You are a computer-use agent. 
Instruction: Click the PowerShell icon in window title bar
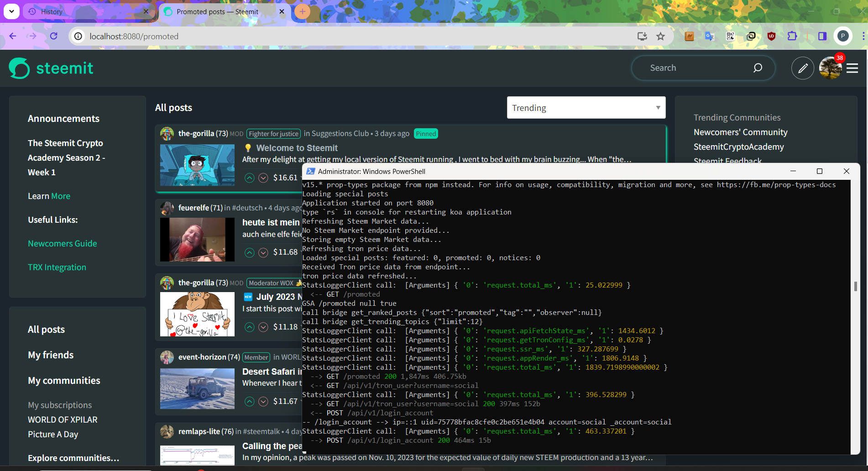(x=311, y=171)
